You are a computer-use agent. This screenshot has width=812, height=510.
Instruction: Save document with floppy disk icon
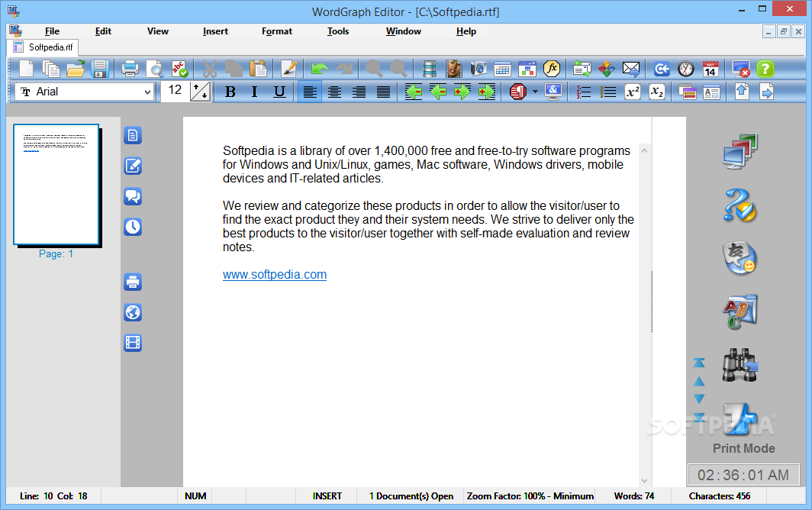[x=99, y=69]
